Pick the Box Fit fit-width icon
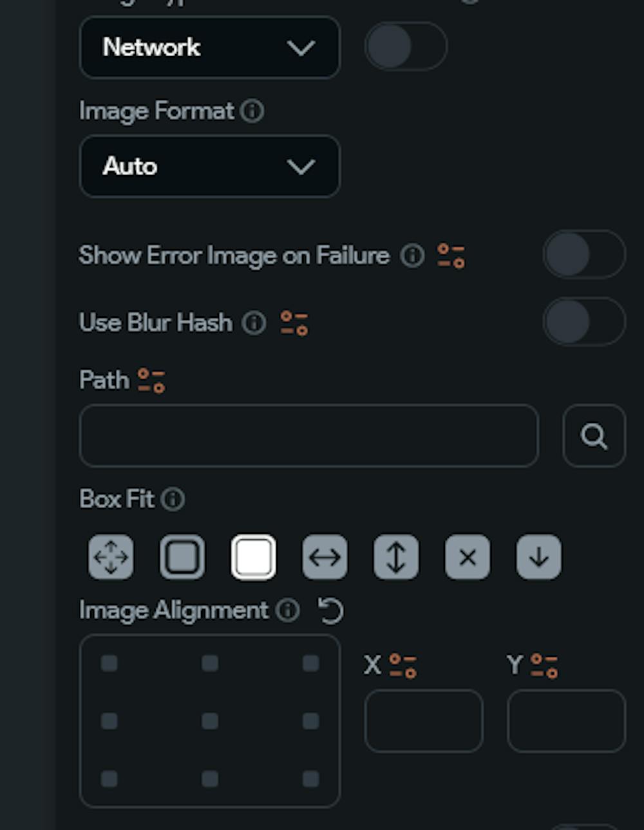 click(325, 556)
